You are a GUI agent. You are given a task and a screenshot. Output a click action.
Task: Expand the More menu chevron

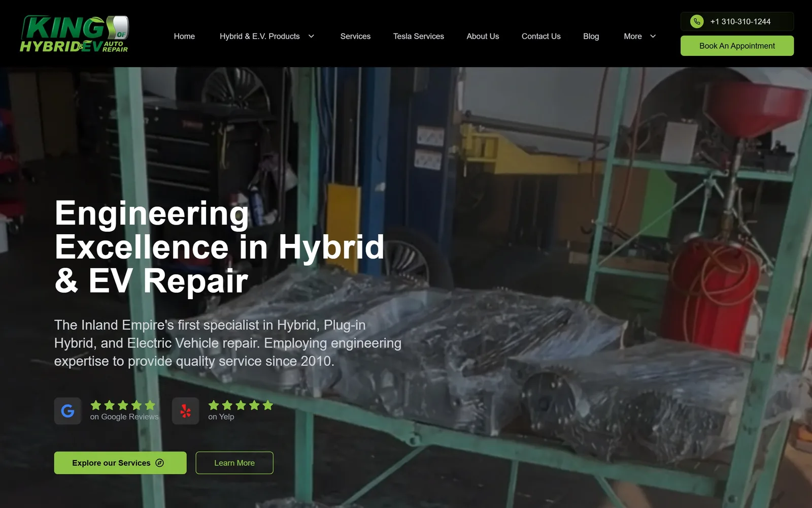point(653,36)
